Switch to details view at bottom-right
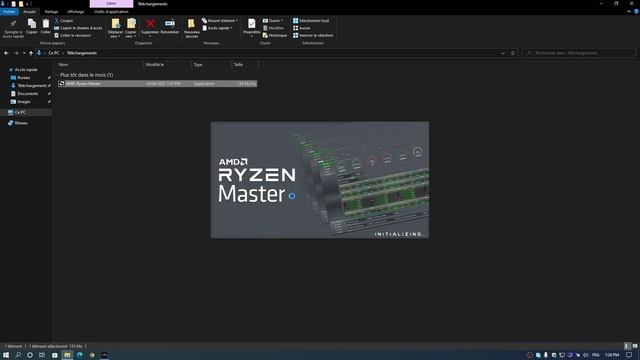This screenshot has width=640, height=360. (x=627, y=346)
